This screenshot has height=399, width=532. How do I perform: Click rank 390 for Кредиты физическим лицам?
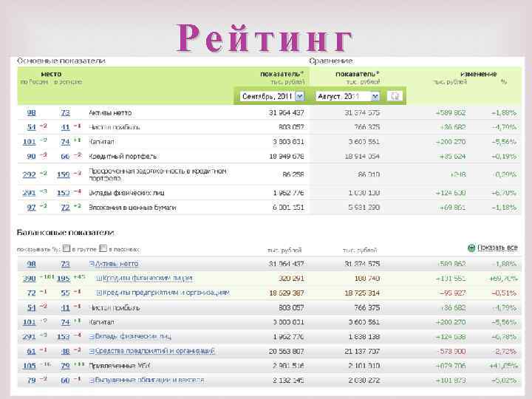coord(29,279)
